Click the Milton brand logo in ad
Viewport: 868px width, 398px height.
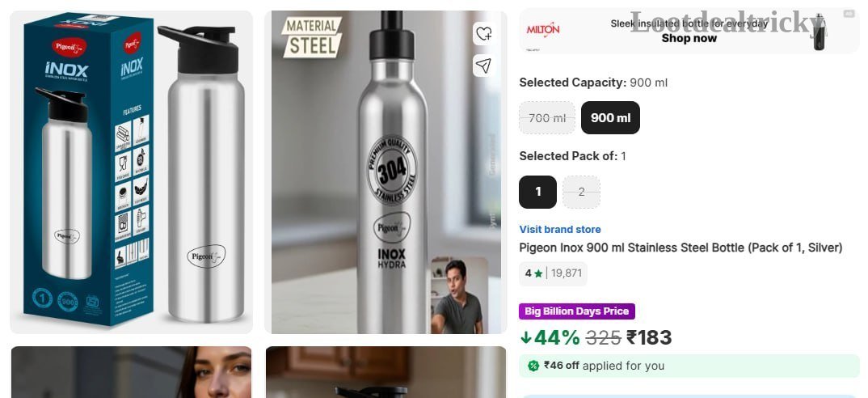(542, 29)
